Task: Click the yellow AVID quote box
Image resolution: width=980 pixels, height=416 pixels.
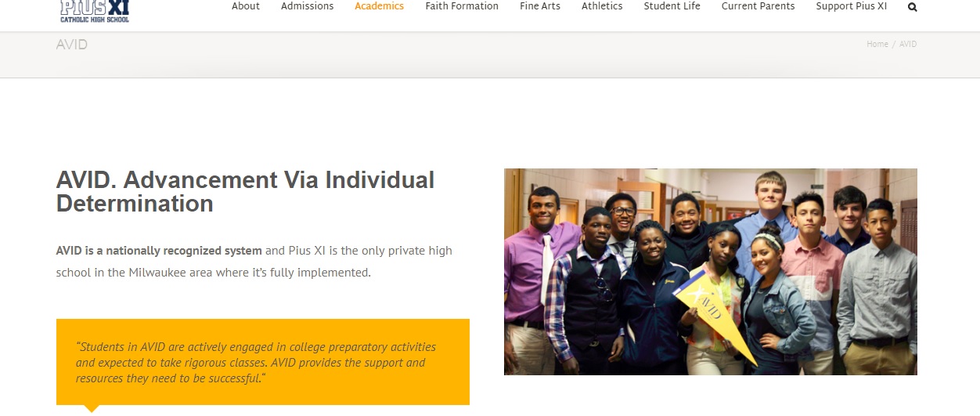Action: point(263,362)
